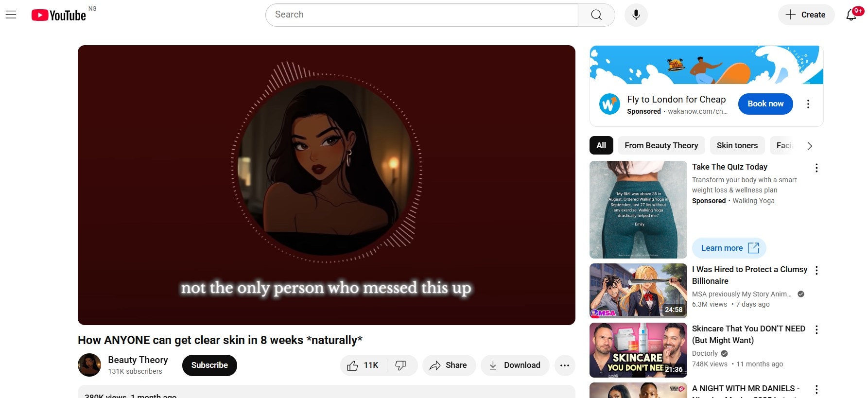Open Take The Quiz Today title
The width and height of the screenshot is (868, 398).
[729, 167]
